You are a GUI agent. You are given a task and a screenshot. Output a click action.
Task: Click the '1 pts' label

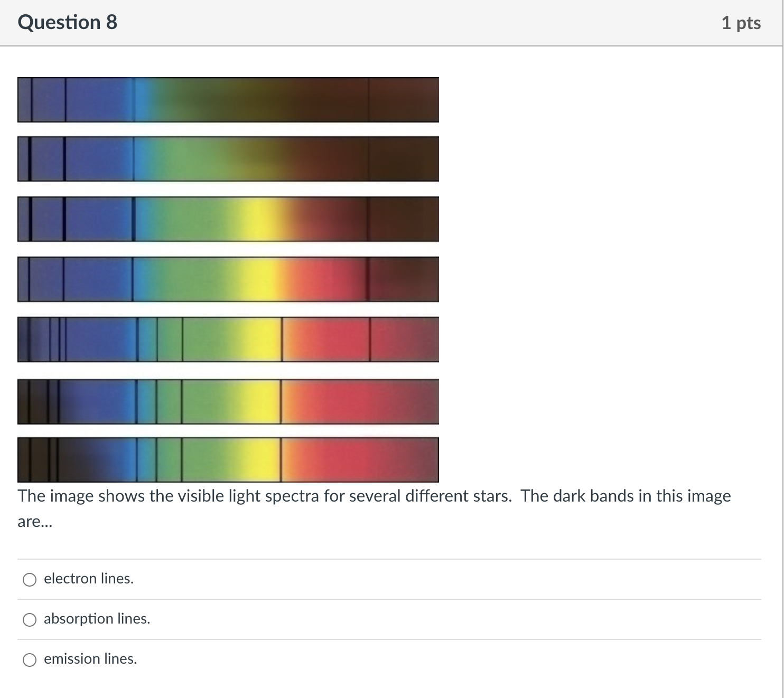(x=742, y=22)
